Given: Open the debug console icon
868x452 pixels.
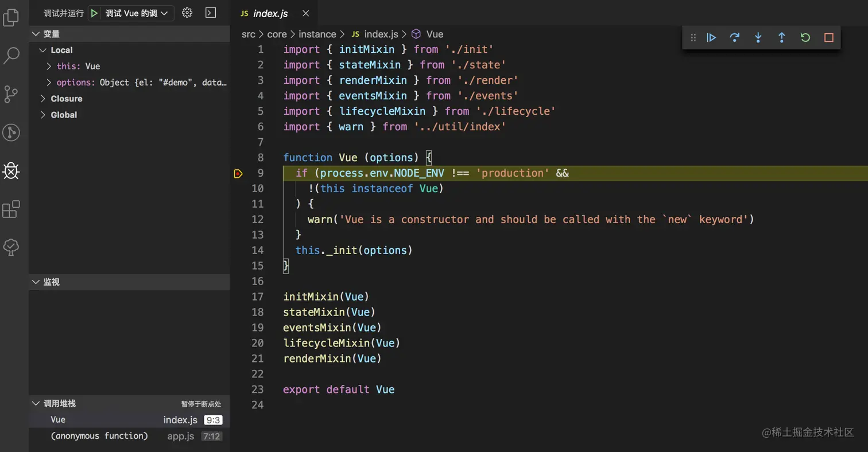Looking at the screenshot, I should [211, 13].
